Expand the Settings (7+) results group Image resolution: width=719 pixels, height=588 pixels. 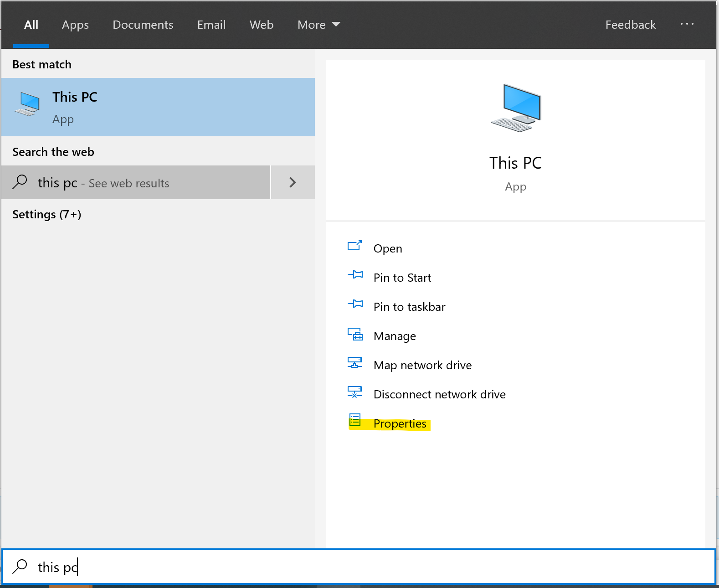point(46,214)
